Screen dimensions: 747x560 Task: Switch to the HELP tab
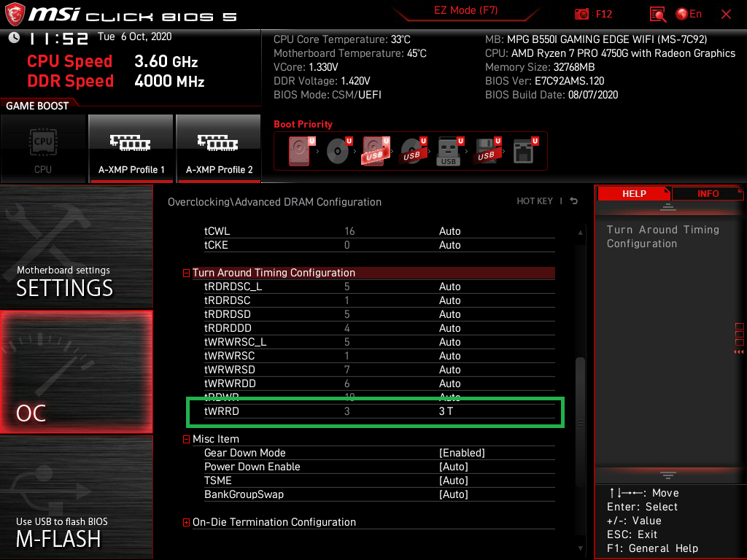[x=634, y=194]
